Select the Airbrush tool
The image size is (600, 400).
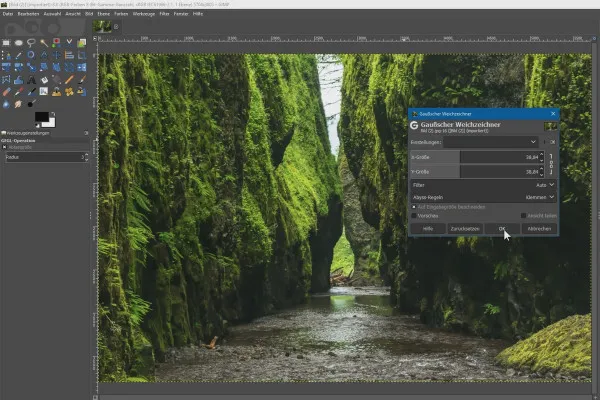pos(18,92)
